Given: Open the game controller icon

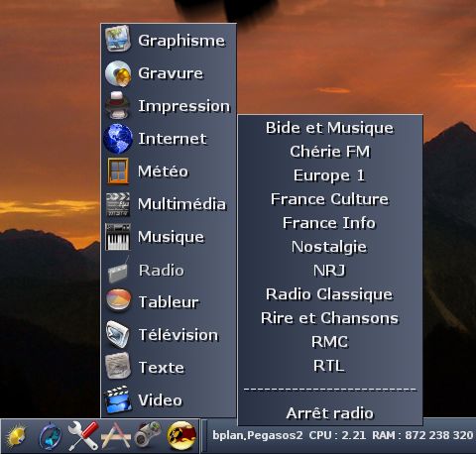Looking at the screenshot, I should click(148, 435).
